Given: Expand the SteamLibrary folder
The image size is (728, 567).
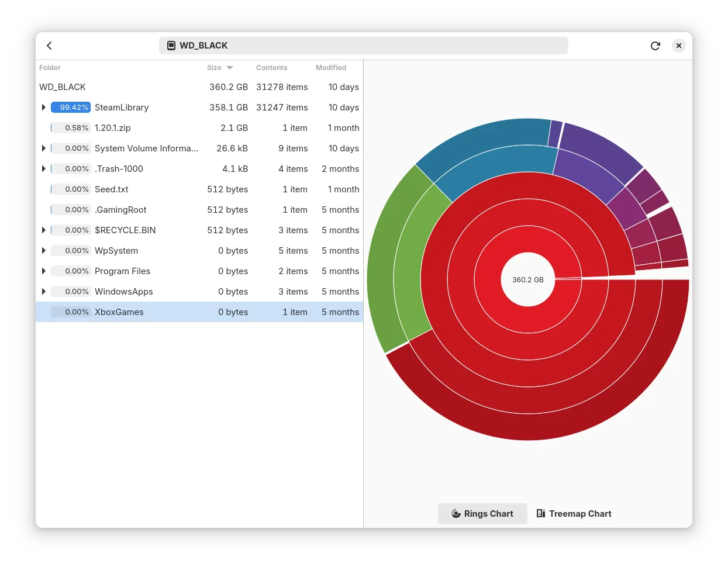Looking at the screenshot, I should [x=44, y=108].
